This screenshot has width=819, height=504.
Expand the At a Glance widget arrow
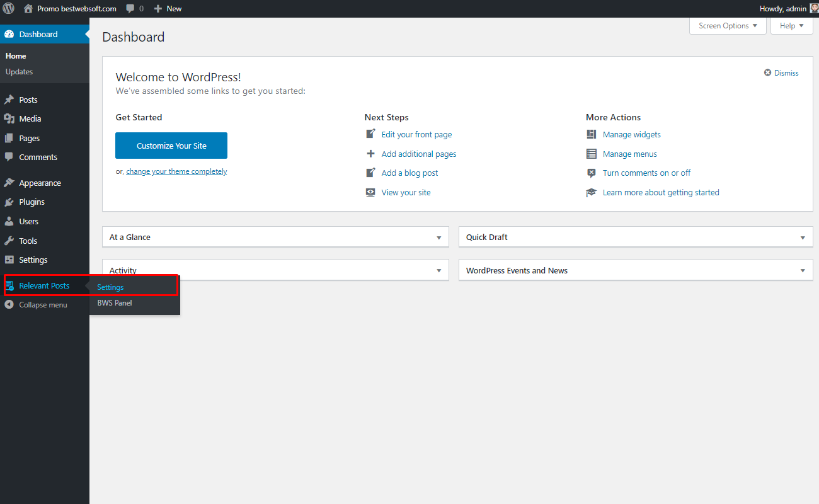[439, 238]
